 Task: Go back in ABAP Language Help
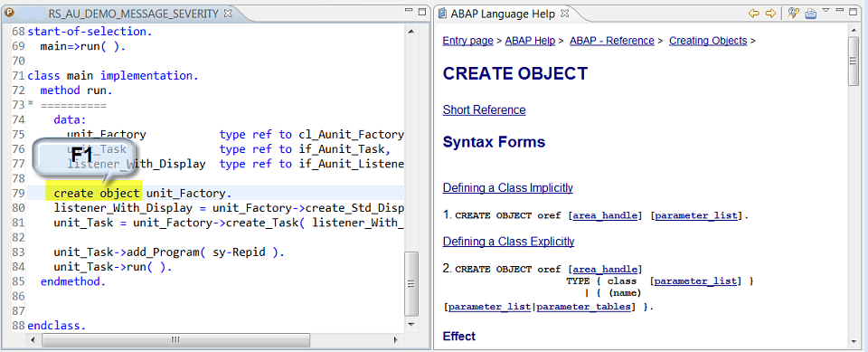(753, 14)
